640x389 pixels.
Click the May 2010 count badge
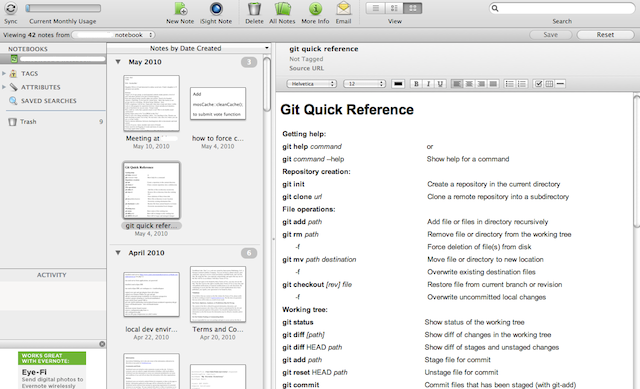click(249, 62)
